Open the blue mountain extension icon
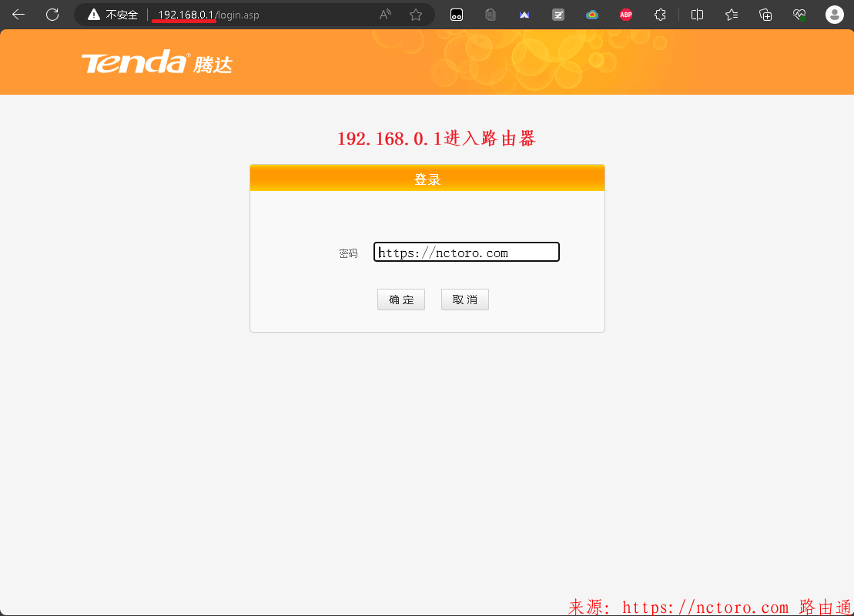This screenshot has height=616, width=854. 524,15
